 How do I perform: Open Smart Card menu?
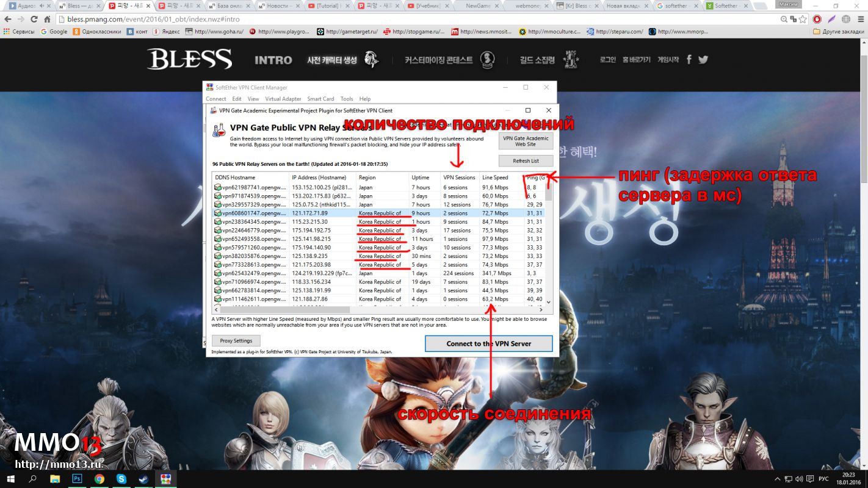[x=320, y=99]
